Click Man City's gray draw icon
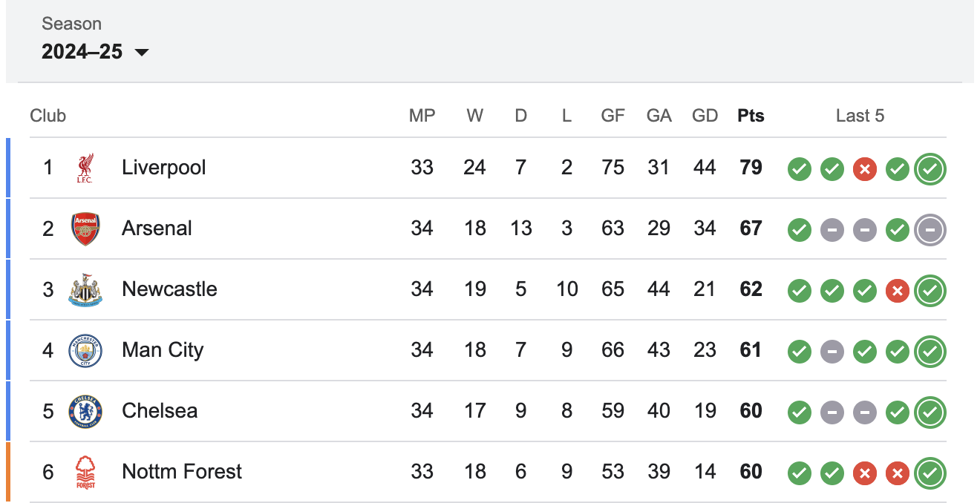 click(832, 352)
